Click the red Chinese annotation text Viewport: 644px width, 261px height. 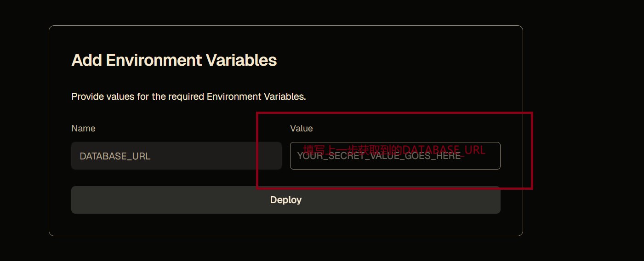(x=394, y=150)
